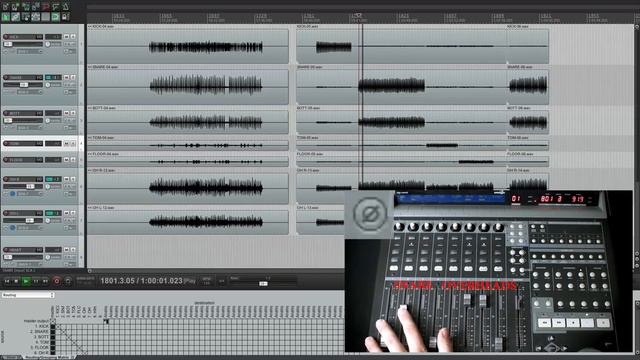Viewport: 640px width, 360px height.
Task: Open the eighth track's input dropdown
Action: point(29,264)
